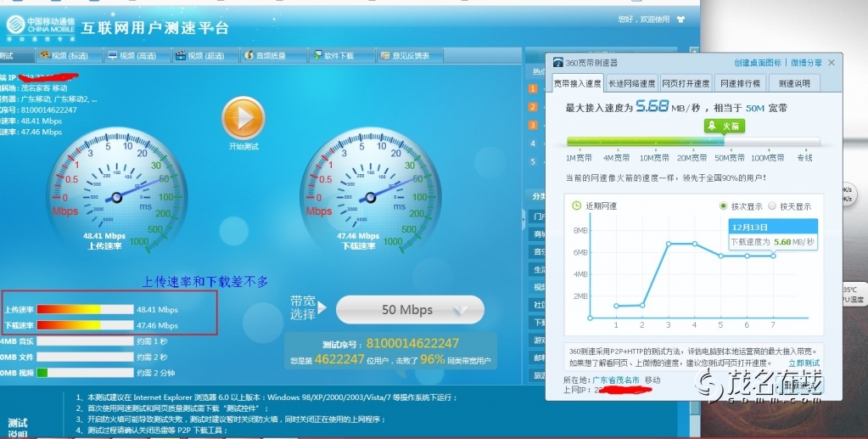The image size is (868, 439).
Task: Click the 1M宽带 scale label
Action: [579, 158]
